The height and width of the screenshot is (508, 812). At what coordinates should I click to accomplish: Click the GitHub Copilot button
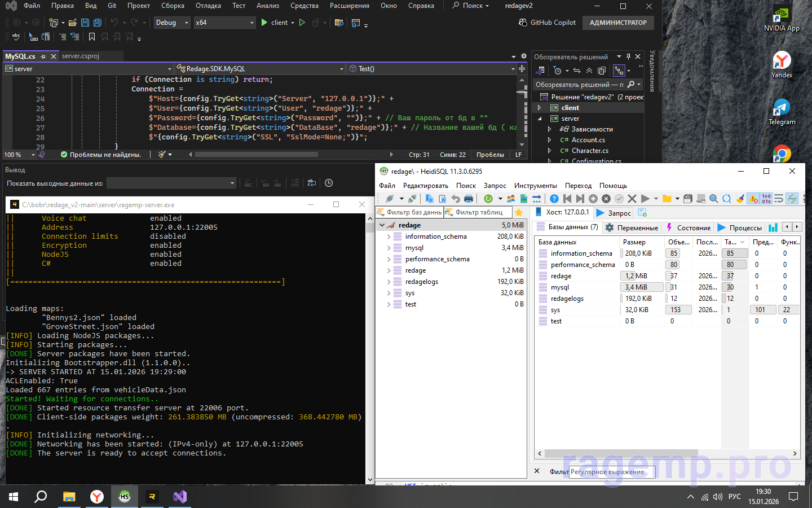click(547, 23)
